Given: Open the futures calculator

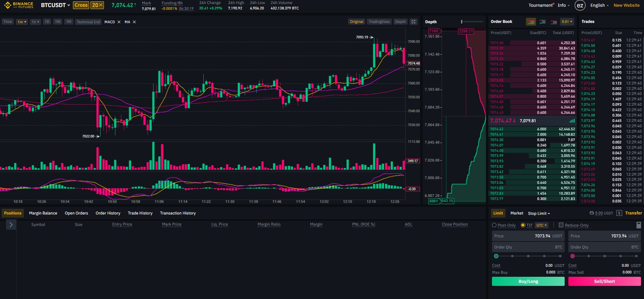Looking at the screenshot, I should click(639, 225).
